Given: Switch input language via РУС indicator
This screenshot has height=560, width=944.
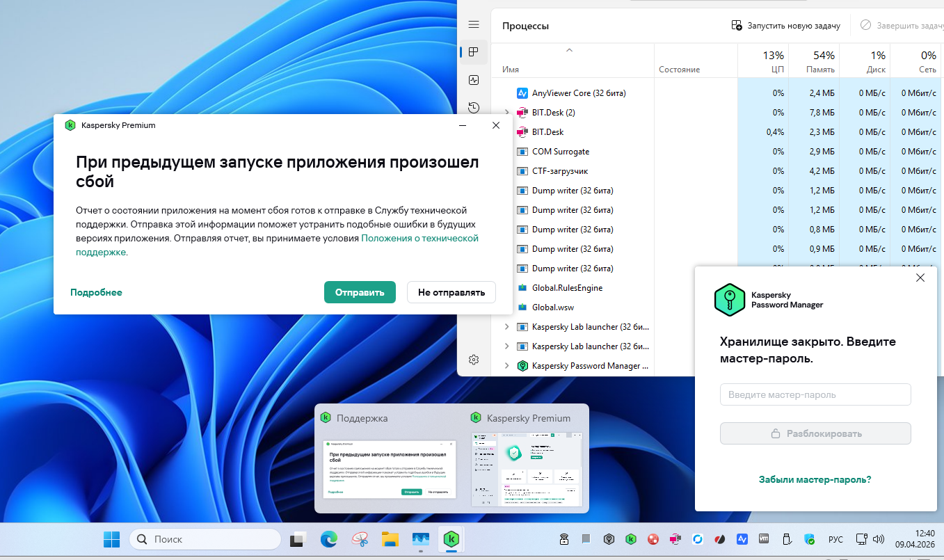Looking at the screenshot, I should click(835, 539).
